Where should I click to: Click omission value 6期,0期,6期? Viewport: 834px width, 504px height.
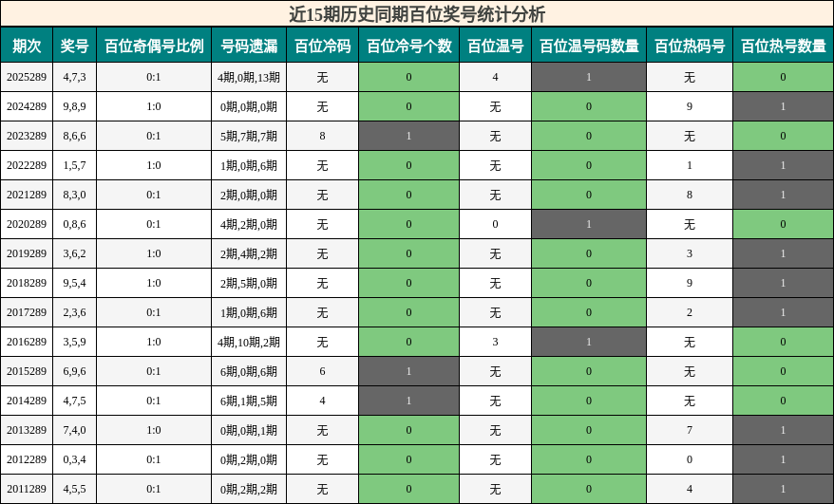[249, 371]
